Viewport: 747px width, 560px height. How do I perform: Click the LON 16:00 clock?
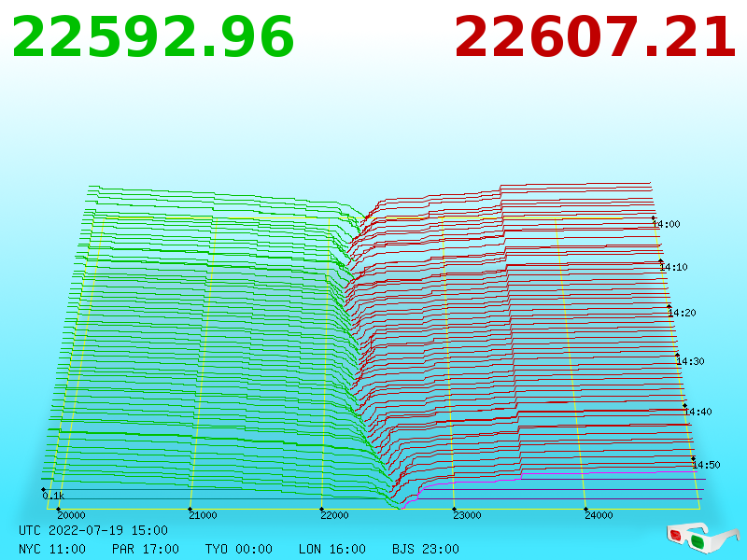tap(332, 549)
